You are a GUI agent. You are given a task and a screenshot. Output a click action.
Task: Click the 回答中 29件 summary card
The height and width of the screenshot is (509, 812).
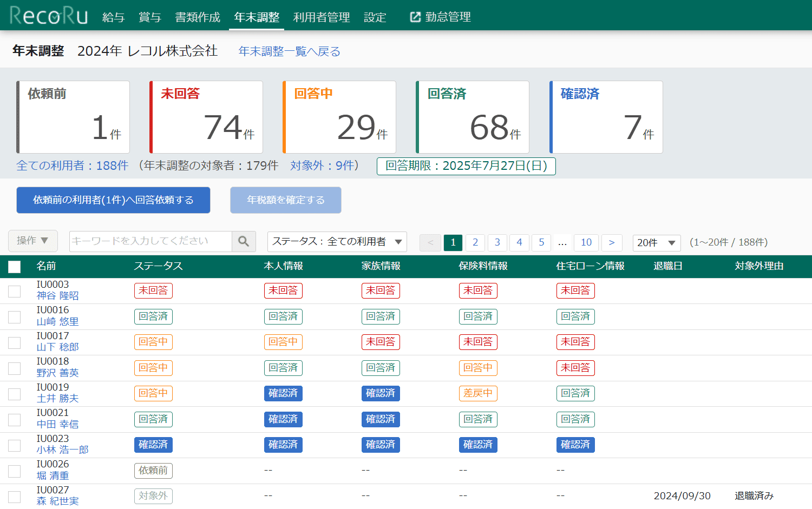pyautogui.click(x=339, y=117)
